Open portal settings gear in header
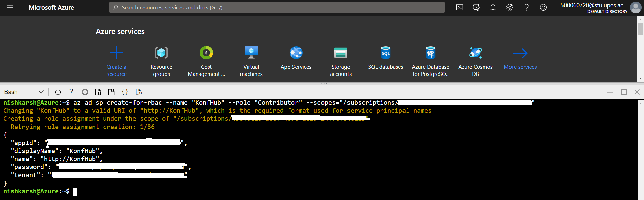The width and height of the screenshot is (644, 200). 510,7
